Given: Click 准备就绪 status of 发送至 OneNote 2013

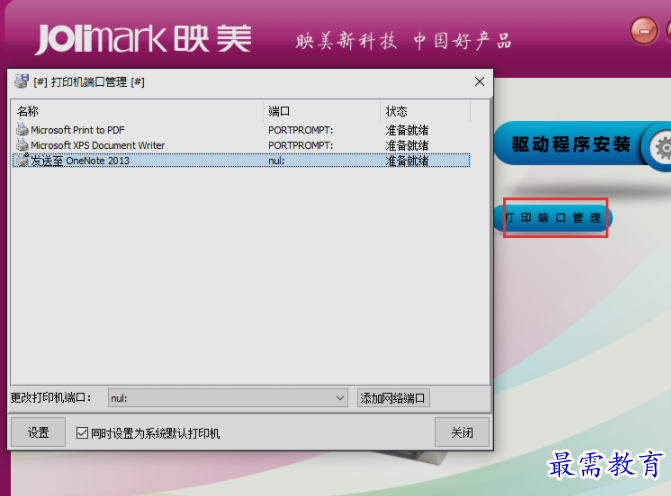Looking at the screenshot, I should 407,160.
